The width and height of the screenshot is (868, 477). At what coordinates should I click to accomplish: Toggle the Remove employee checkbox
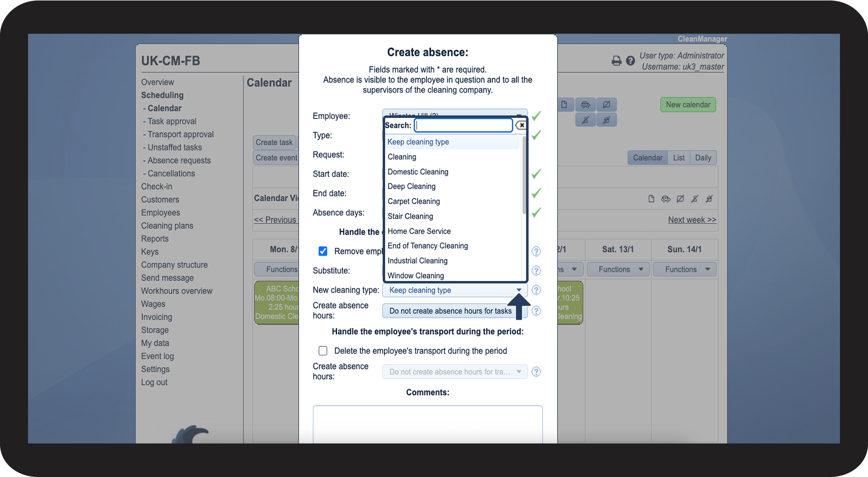[x=323, y=252]
